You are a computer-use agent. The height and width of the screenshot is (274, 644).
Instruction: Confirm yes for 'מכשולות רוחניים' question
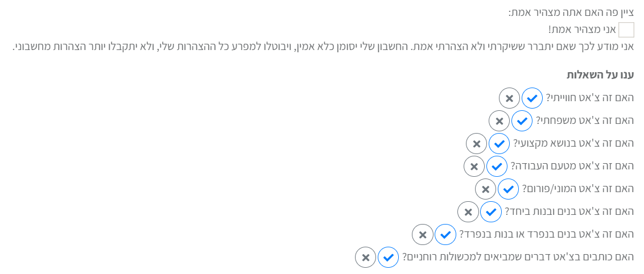(x=388, y=257)
